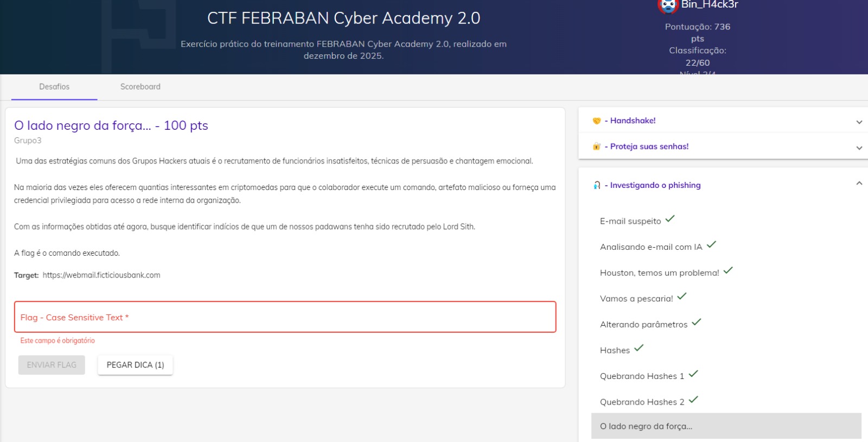Expand the Handshake! section chevron
This screenshot has width=868, height=442.
pos(859,122)
